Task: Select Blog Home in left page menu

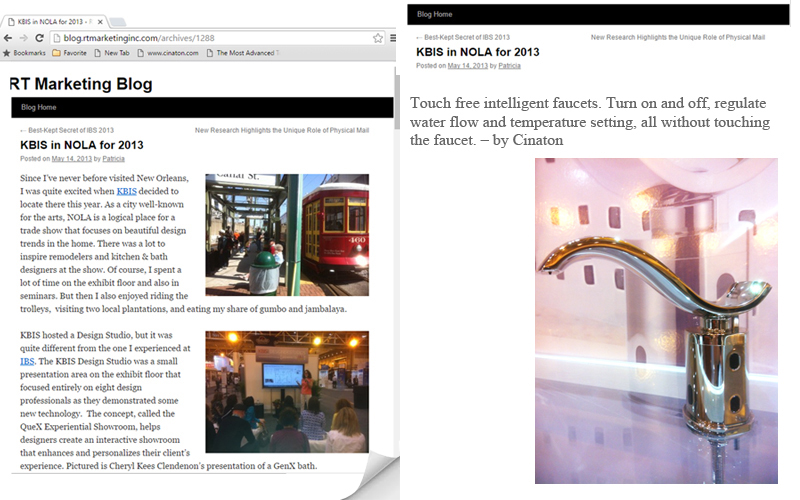Action: [x=38, y=107]
